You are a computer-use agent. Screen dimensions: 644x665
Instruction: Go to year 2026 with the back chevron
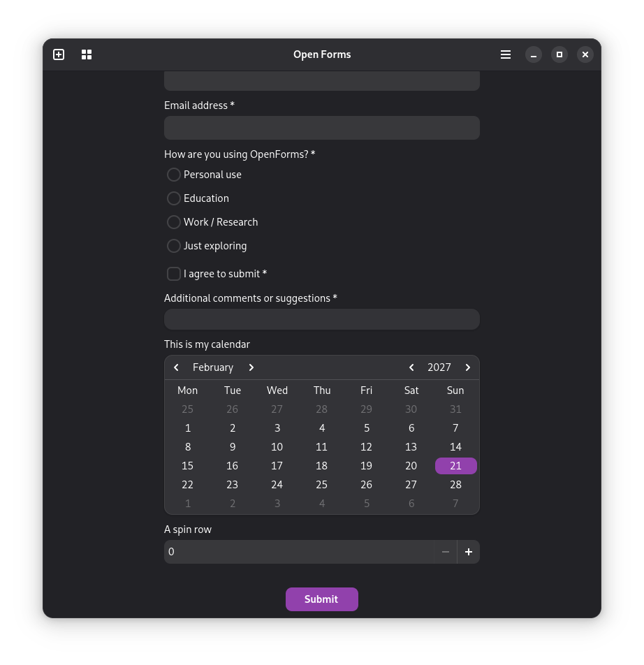coord(411,367)
